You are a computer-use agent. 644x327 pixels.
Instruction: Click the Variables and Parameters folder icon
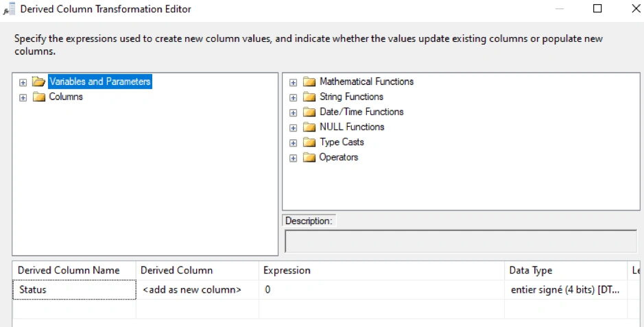tap(38, 82)
